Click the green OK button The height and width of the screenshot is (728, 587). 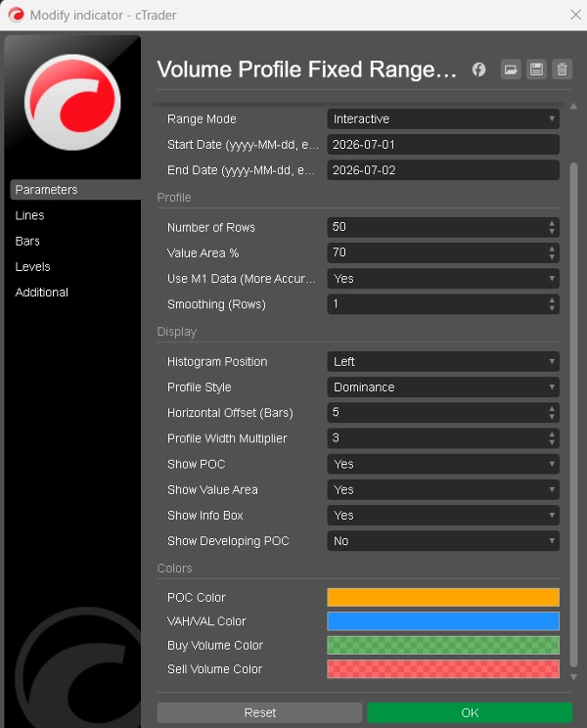pyautogui.click(x=470, y=712)
